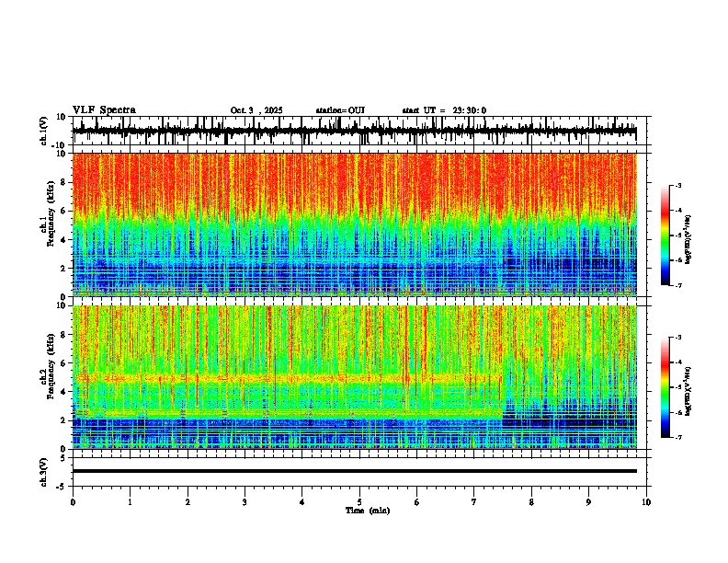Click the start UT = 23:30:0 text
Screen dimensions: 728x563
point(444,110)
